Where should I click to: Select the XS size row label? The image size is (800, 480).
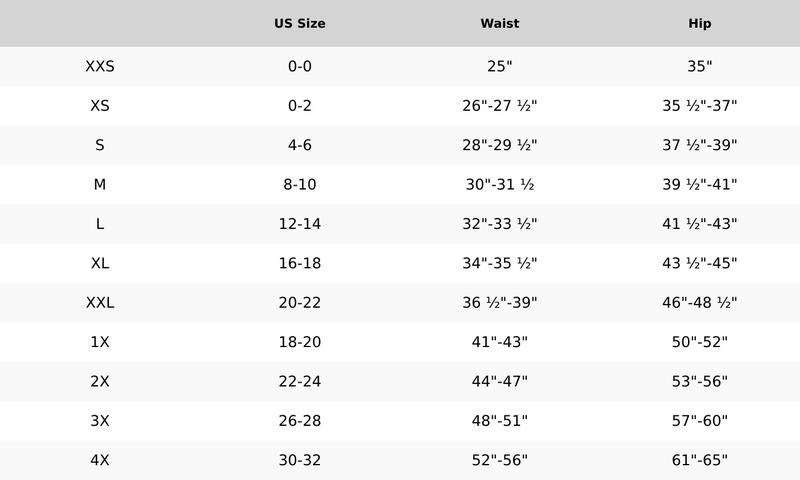(100, 106)
